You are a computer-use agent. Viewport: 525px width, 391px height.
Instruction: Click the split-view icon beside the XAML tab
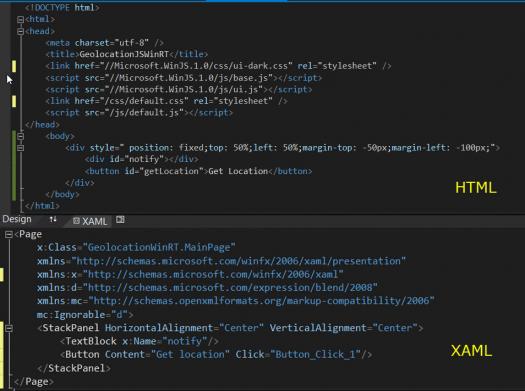(120, 220)
